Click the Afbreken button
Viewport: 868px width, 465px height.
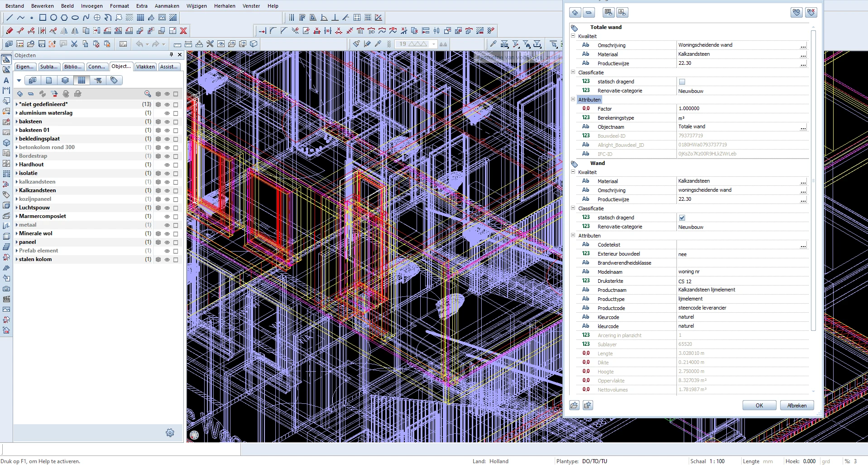tap(797, 406)
